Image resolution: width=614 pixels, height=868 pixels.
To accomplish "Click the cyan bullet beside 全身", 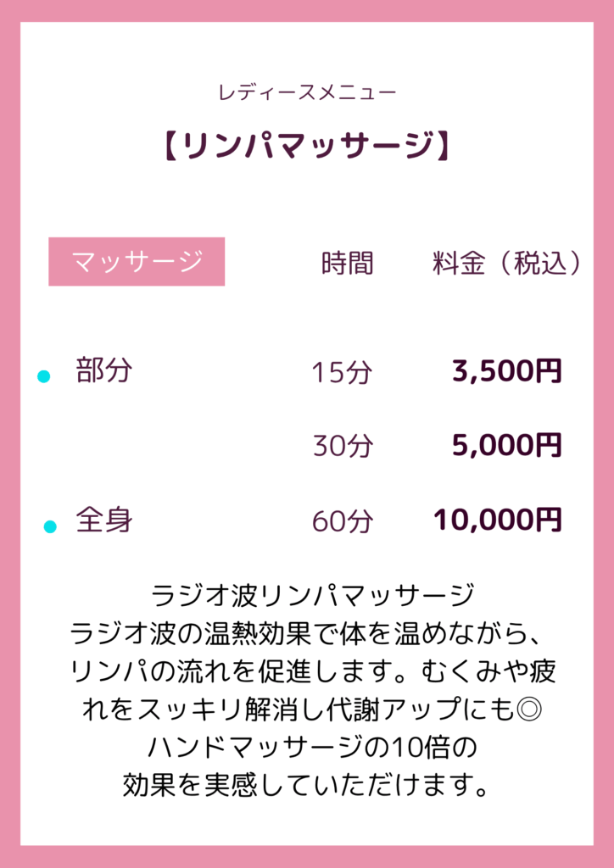I will coord(50,527).
